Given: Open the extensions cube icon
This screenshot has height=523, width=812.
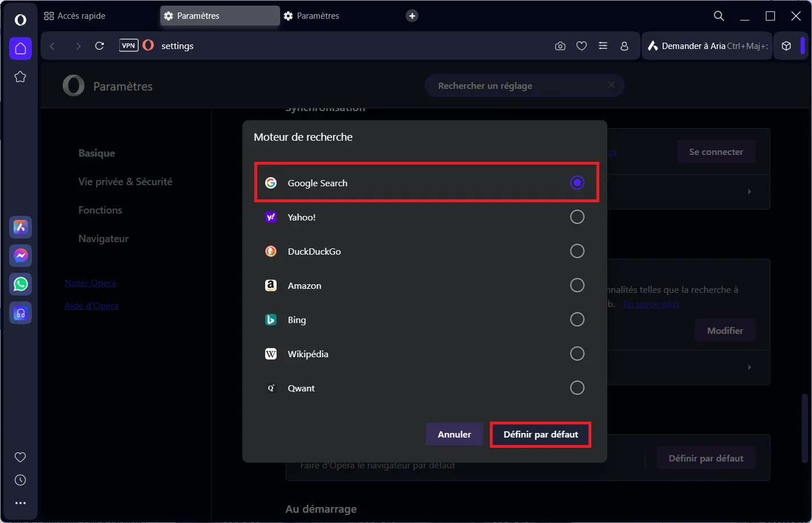Looking at the screenshot, I should 786,46.
